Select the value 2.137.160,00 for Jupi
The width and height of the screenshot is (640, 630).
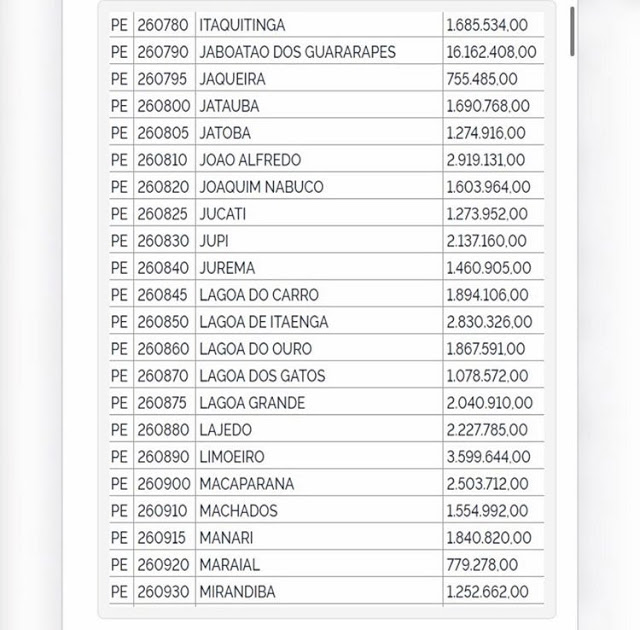tap(486, 240)
